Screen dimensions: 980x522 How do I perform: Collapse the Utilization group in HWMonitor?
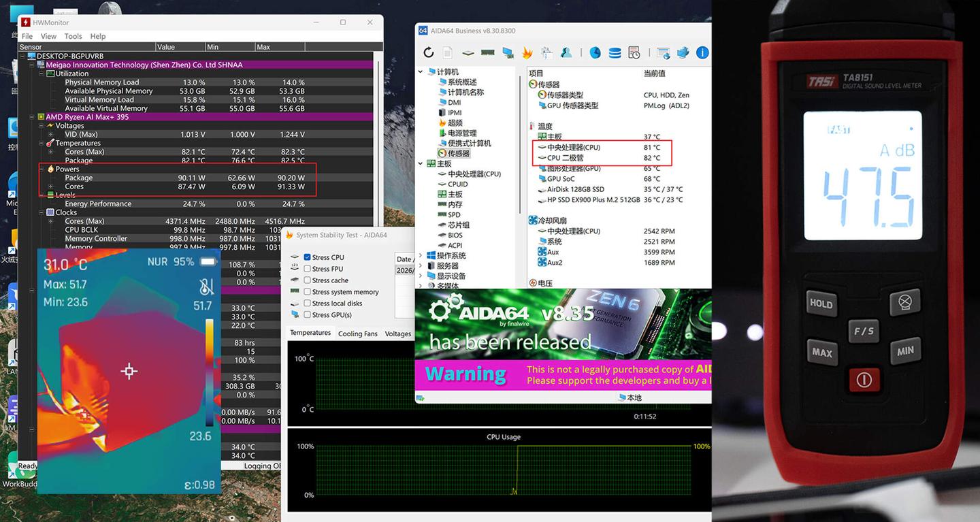click(x=41, y=74)
